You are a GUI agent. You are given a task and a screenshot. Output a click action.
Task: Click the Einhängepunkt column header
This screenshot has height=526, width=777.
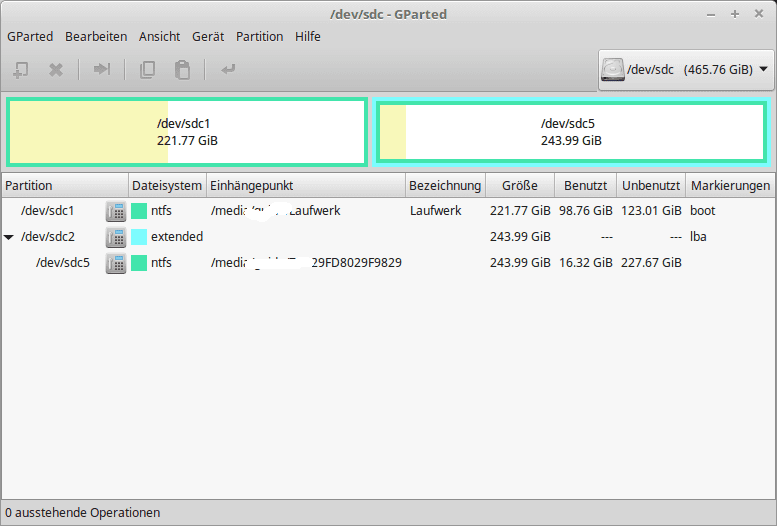[x=306, y=185]
